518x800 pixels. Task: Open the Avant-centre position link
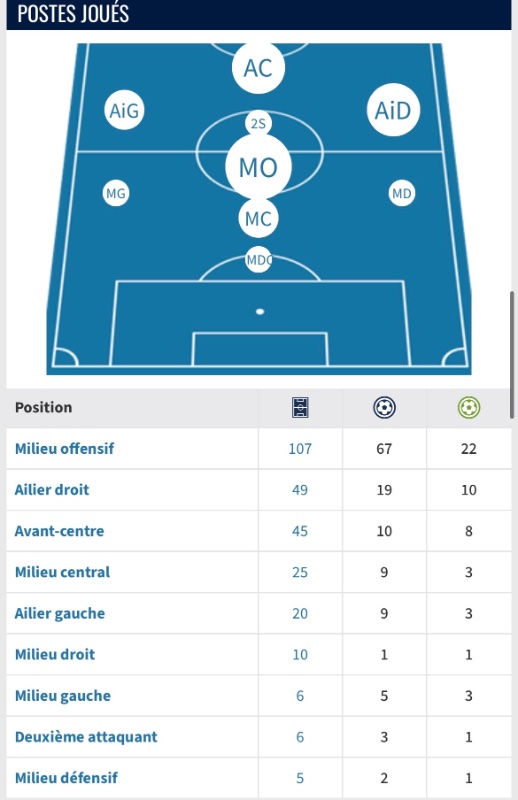(59, 531)
